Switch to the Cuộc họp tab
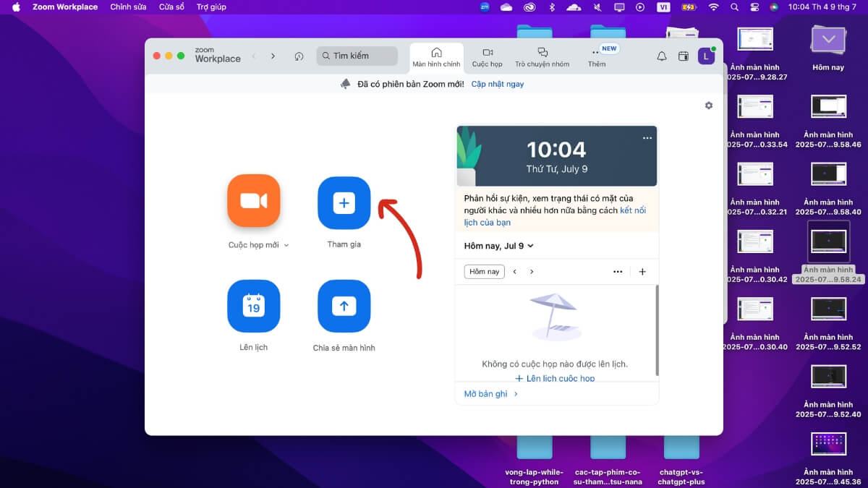The image size is (868, 488). (487, 57)
